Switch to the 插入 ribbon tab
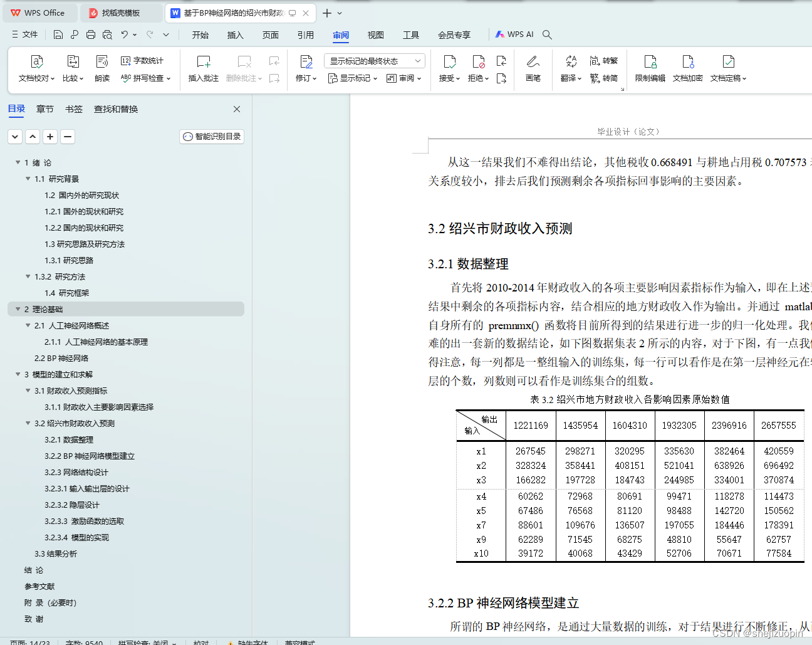Image resolution: width=812 pixels, height=645 pixels. pyautogui.click(x=236, y=35)
